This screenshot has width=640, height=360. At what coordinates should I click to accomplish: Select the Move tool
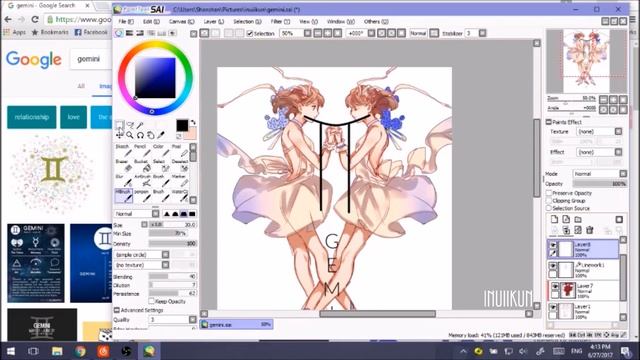[x=120, y=135]
